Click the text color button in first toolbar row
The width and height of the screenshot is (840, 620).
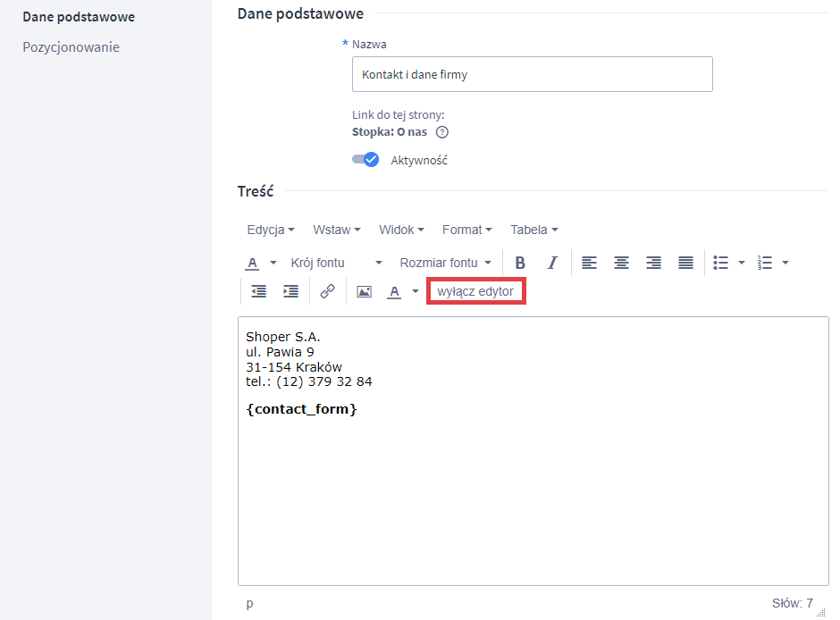tap(252, 263)
